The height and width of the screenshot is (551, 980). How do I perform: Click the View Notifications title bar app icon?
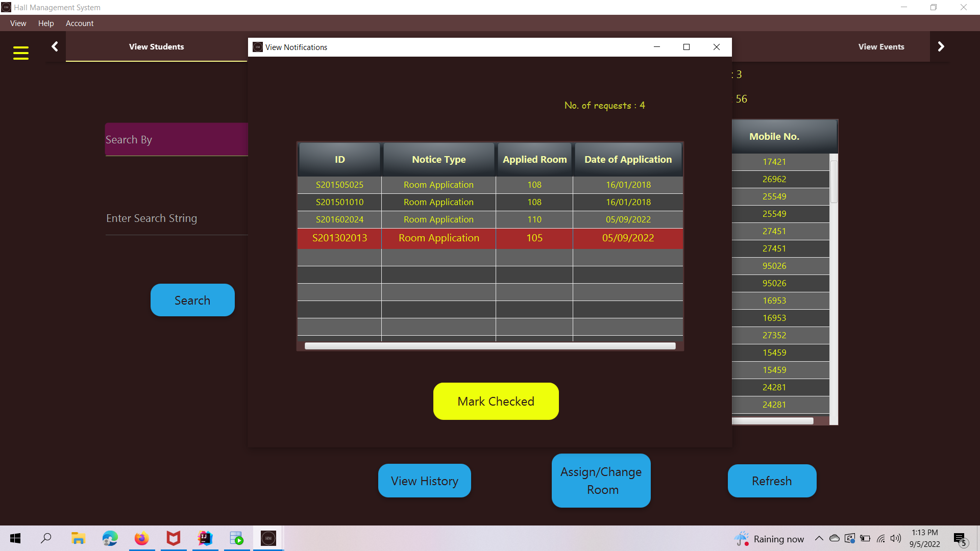click(257, 47)
